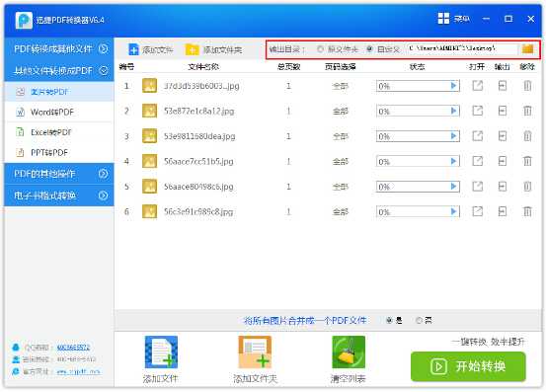This screenshot has height=392, width=546.
Task: Click image thumbnail icon of row 1
Action: (149, 86)
